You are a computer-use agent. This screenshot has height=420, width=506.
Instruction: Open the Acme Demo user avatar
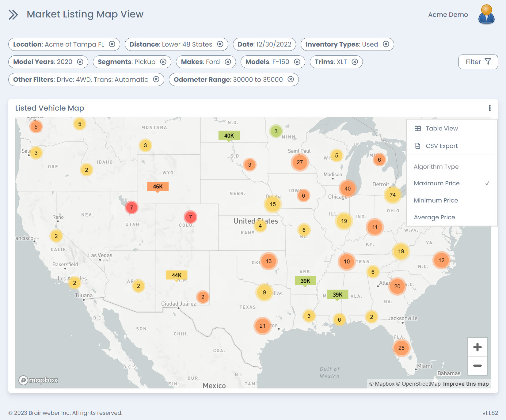pyautogui.click(x=486, y=14)
